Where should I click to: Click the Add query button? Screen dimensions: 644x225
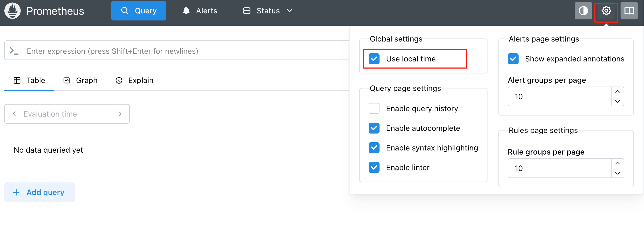click(40, 193)
